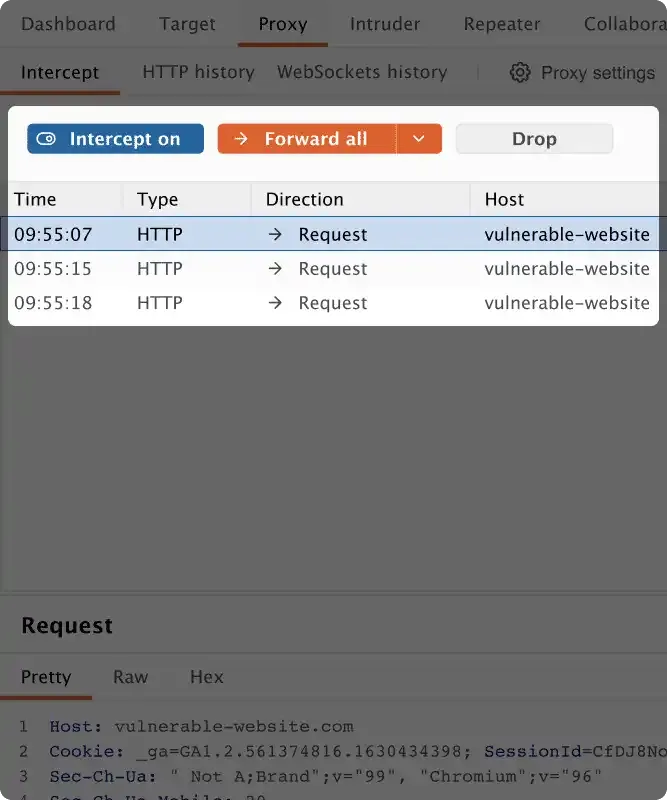Select the Raw view of the request
This screenshot has height=800, width=667.
pyautogui.click(x=130, y=677)
